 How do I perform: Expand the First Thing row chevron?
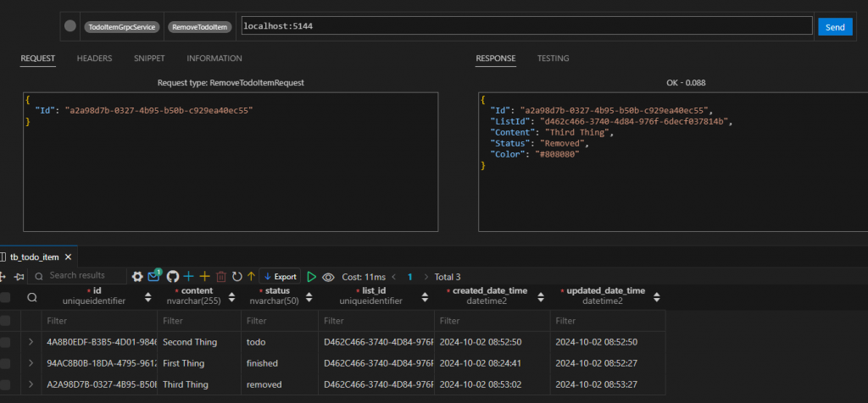(x=31, y=363)
